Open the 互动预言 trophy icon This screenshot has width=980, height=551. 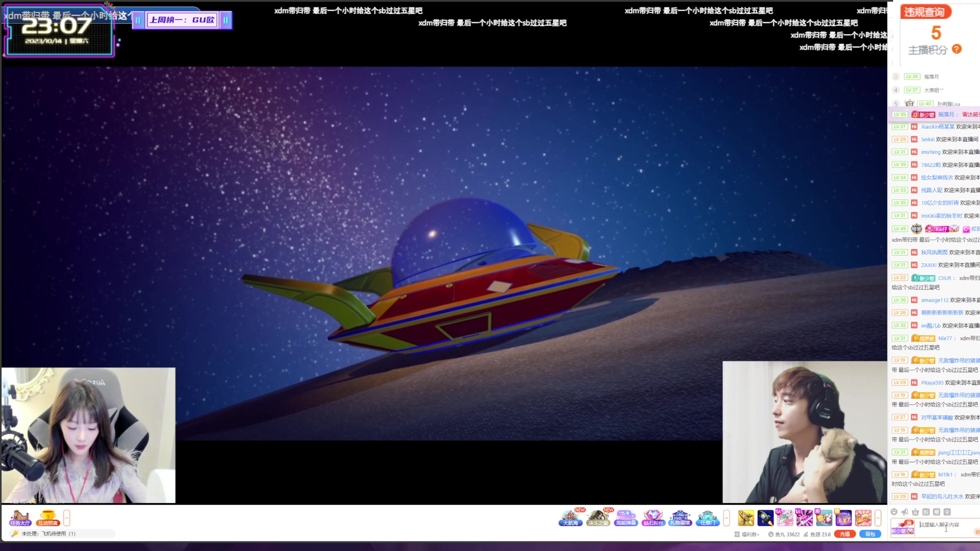48,518
